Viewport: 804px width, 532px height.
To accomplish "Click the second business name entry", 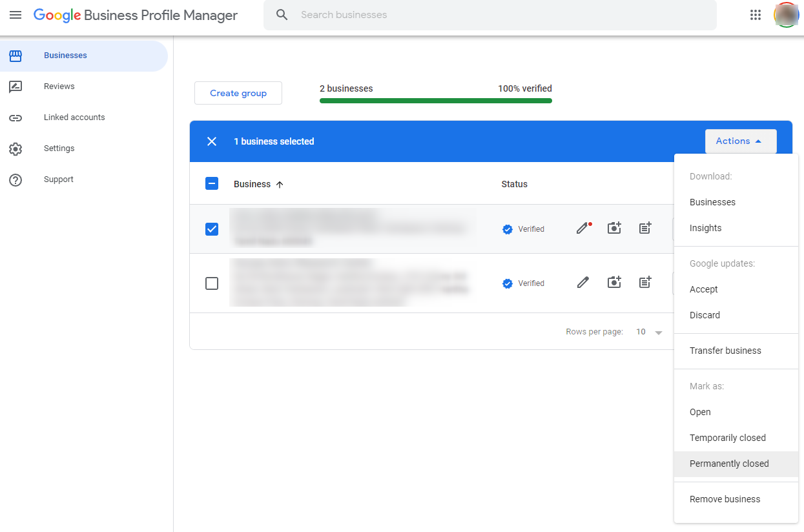I will coord(349,283).
